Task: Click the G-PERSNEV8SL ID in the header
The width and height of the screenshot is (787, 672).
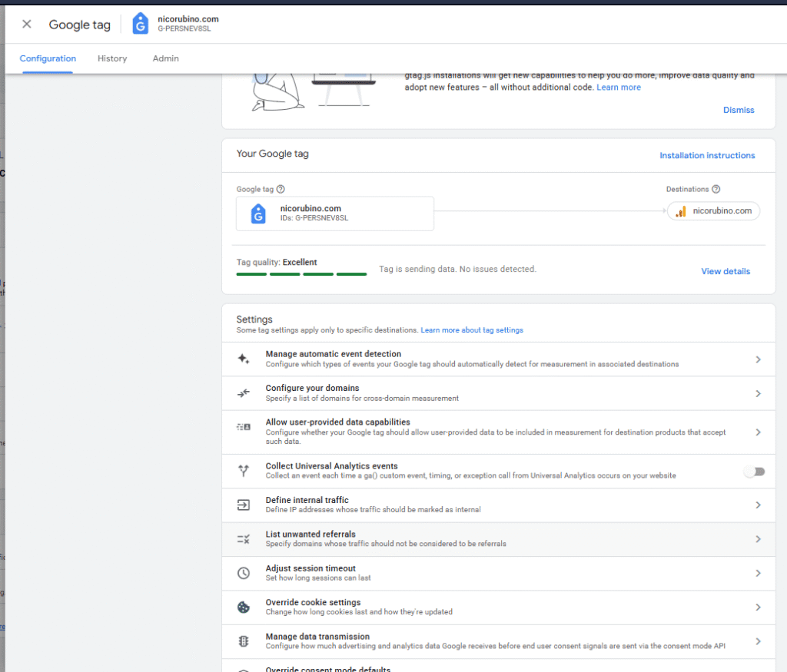Action: pyautogui.click(x=184, y=28)
